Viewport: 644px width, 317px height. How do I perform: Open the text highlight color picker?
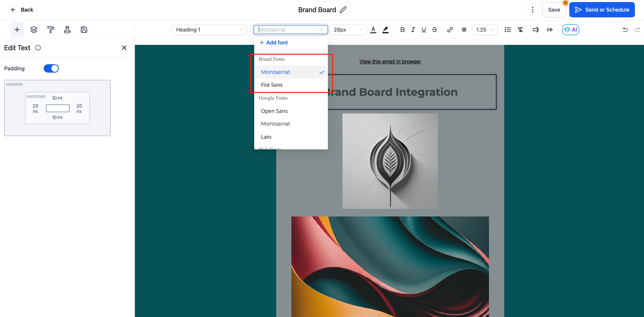(385, 29)
